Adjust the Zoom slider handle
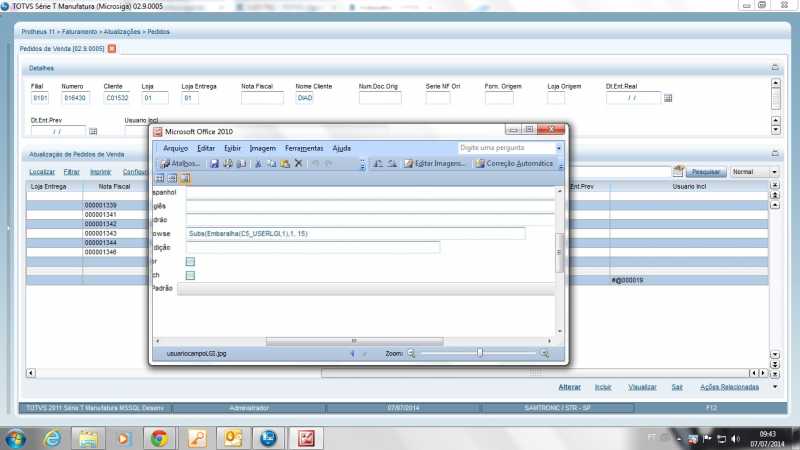 (x=480, y=353)
